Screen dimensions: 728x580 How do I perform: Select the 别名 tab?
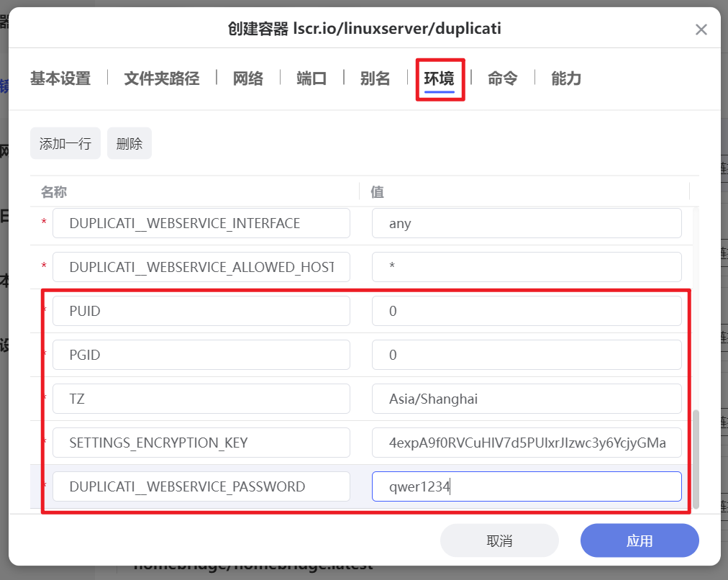coord(375,78)
